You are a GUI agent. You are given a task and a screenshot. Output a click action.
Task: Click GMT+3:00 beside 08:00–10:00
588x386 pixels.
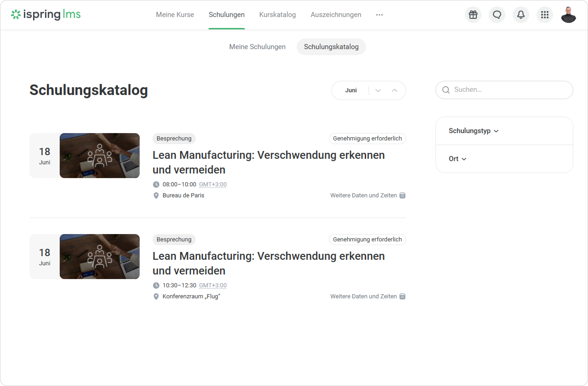(x=213, y=184)
